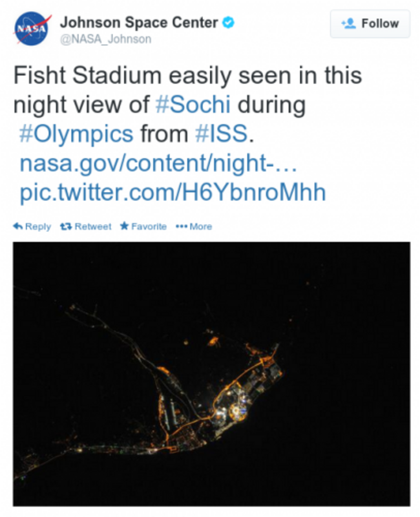Click the reply arrow icon
420x517 pixels.
[x=18, y=226]
